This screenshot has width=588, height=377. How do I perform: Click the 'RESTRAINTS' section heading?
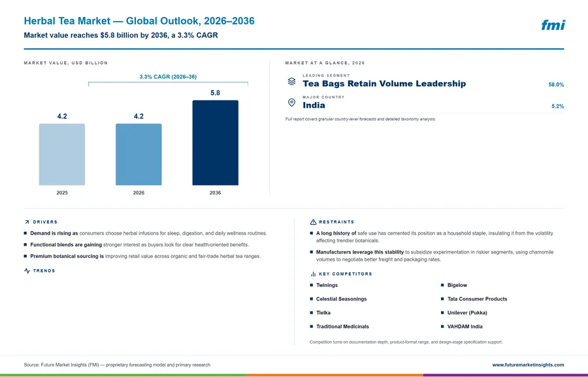(336, 222)
